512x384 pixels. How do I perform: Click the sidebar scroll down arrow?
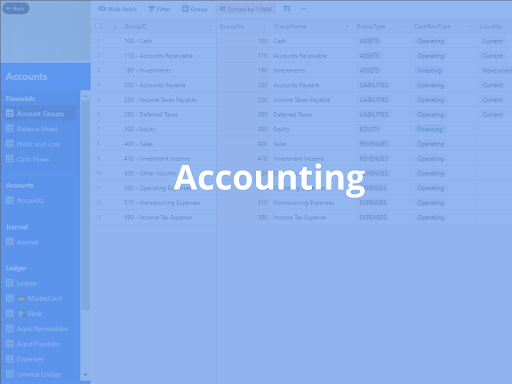point(85,375)
